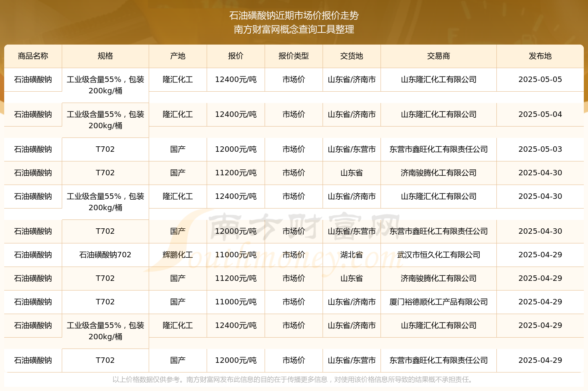Click 济南骏腾化工有限公司 in the 2025-04-29 row
588x391 pixels.
click(x=438, y=278)
